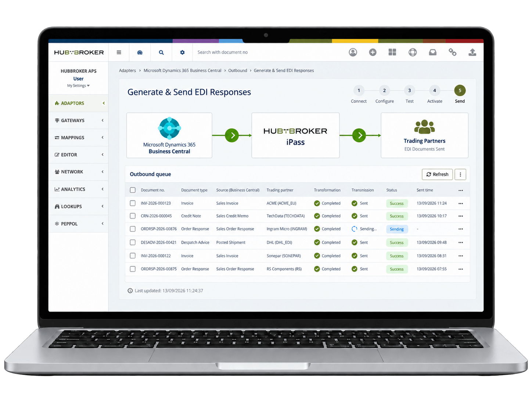Select the INV-2026-000123 row checkbox
The image size is (532, 399).
point(133,203)
